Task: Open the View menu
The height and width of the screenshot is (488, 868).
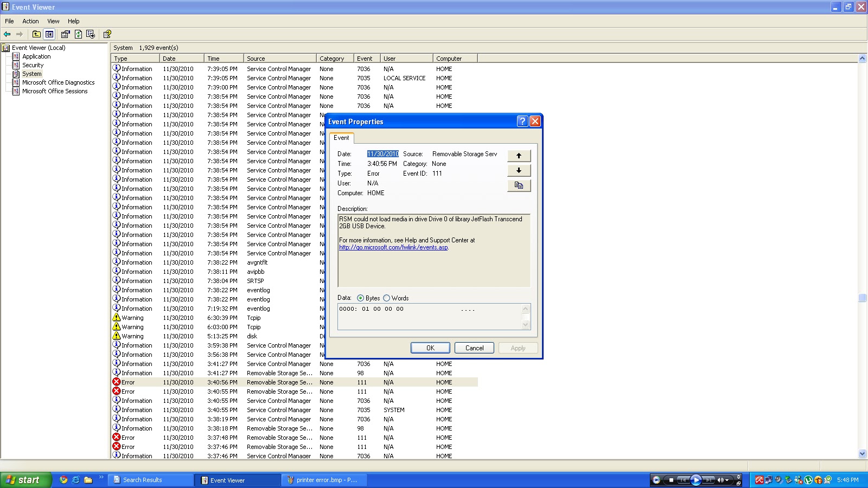Action: tap(53, 21)
